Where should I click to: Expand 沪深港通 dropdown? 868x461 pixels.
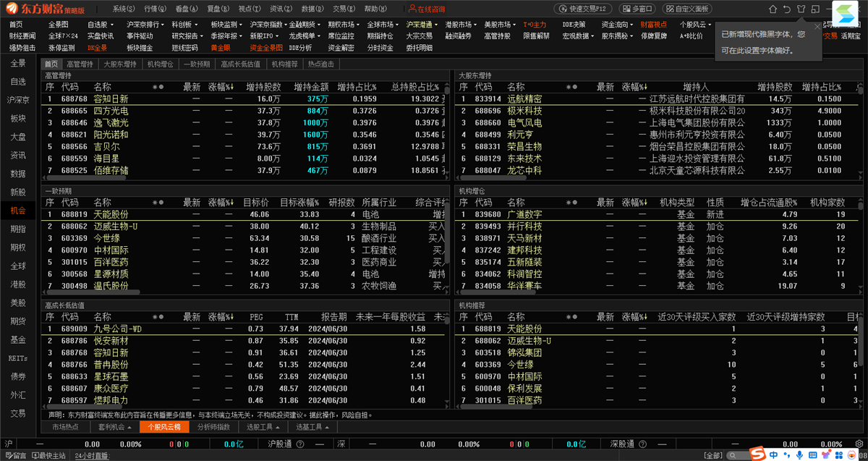421,25
